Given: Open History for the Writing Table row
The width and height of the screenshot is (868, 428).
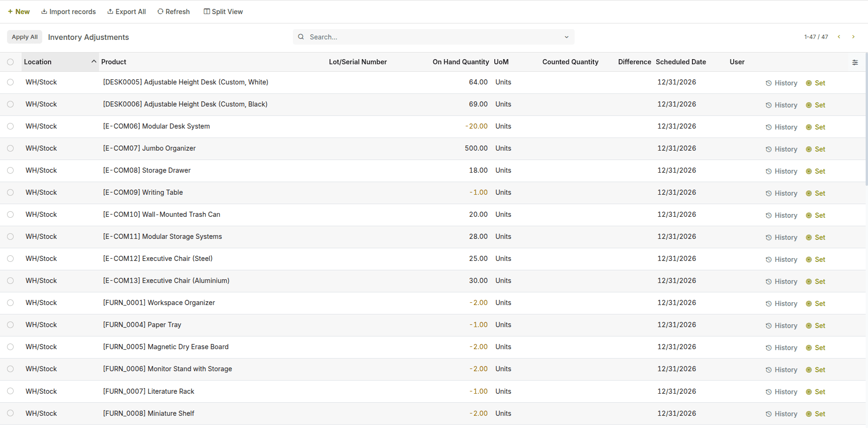Looking at the screenshot, I should coord(781,193).
